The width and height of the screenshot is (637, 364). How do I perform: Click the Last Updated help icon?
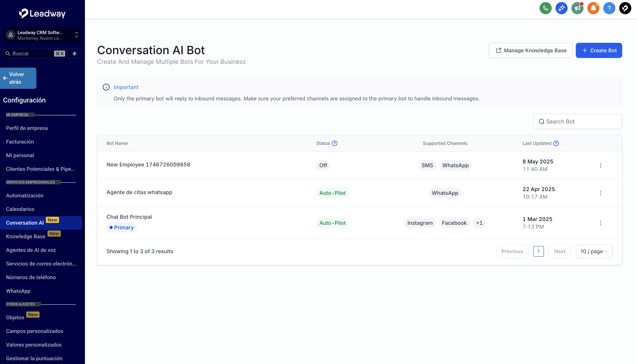point(556,143)
